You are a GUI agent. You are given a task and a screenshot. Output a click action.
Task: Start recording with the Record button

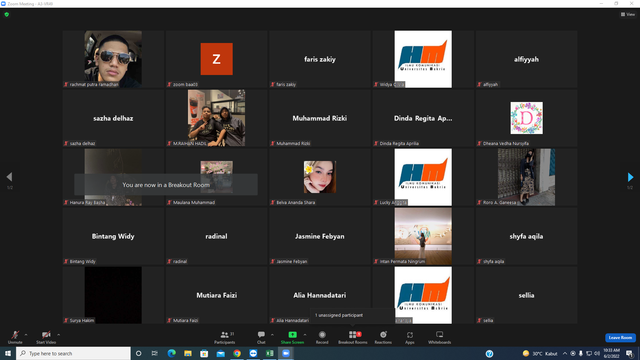(x=322, y=337)
